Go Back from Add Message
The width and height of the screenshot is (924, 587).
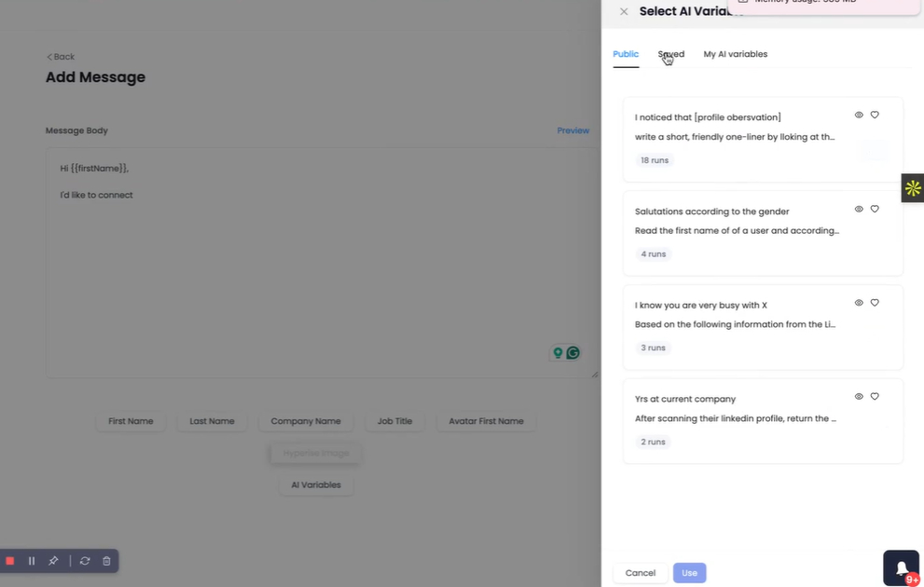61,57
